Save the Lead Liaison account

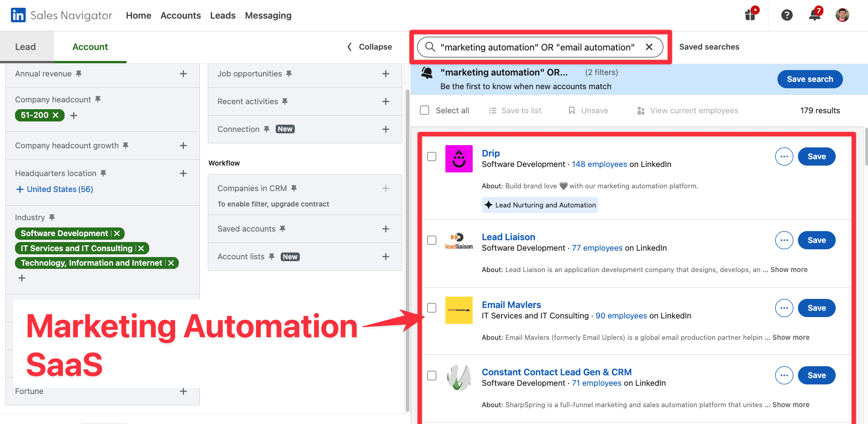(x=817, y=240)
